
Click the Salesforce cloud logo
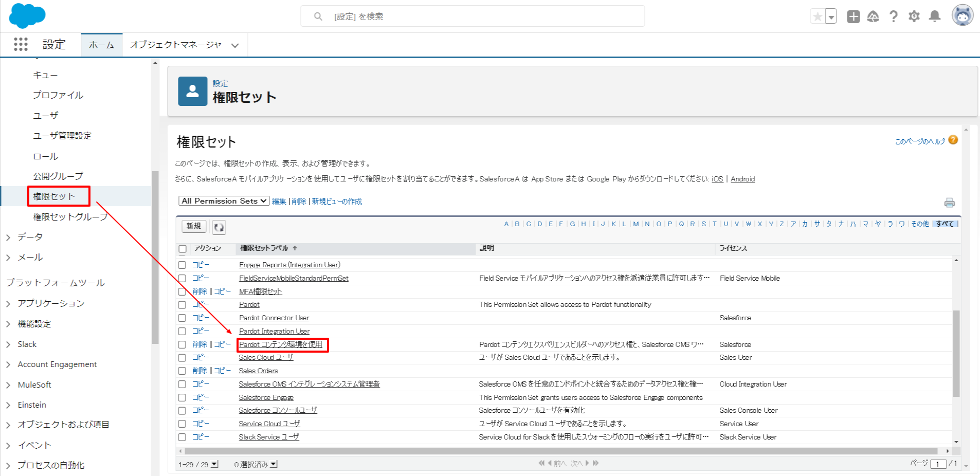pyautogui.click(x=27, y=15)
